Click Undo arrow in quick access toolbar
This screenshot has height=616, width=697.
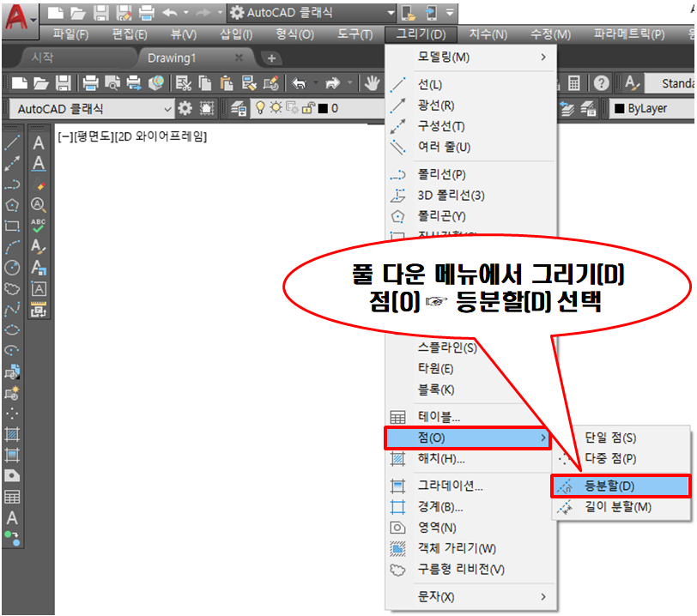[170, 13]
